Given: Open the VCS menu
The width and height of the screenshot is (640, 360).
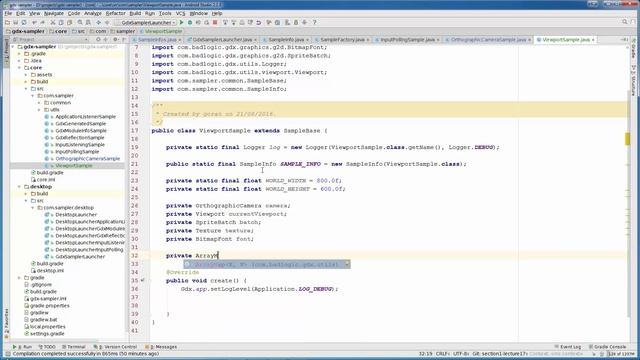Looking at the screenshot, I should (x=180, y=13).
